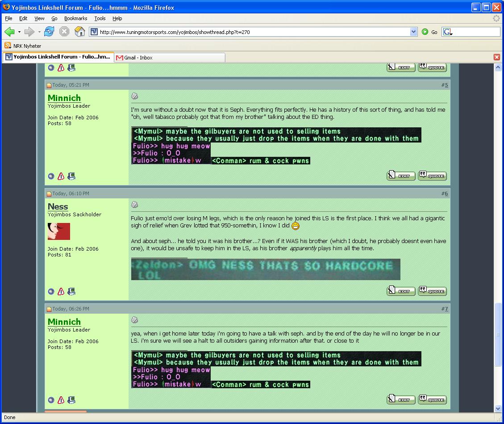Screen dimensions: 504x424
Task: Report post #5 using warning triangle icon
Action: [x=61, y=176]
